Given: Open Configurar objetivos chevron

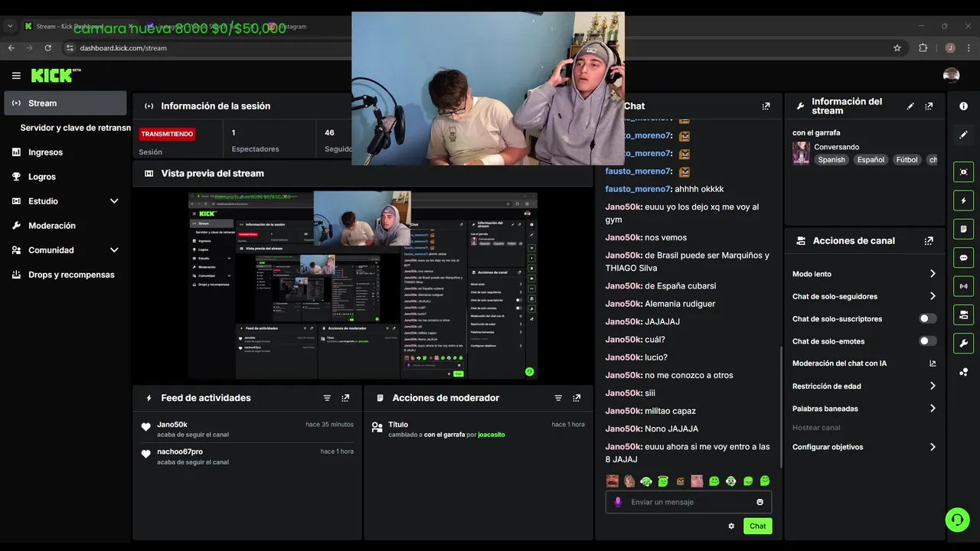Looking at the screenshot, I should (x=933, y=447).
